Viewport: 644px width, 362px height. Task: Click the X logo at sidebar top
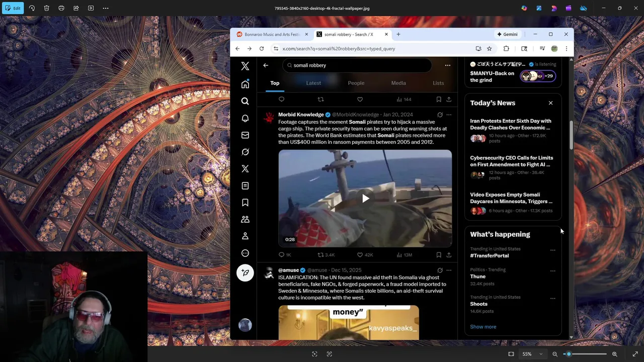245,66
